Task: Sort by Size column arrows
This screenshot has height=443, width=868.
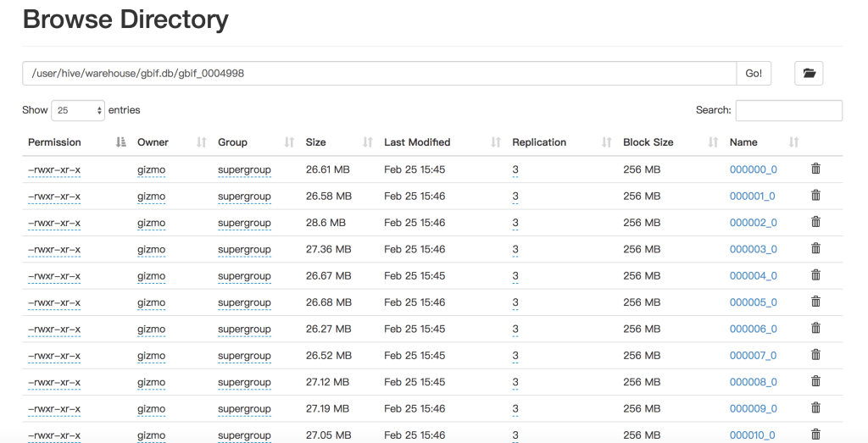Action: click(x=368, y=142)
